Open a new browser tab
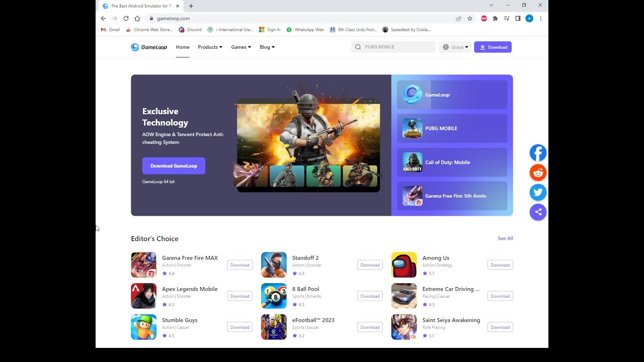Viewport: 644px width, 362px height. pyautogui.click(x=191, y=6)
